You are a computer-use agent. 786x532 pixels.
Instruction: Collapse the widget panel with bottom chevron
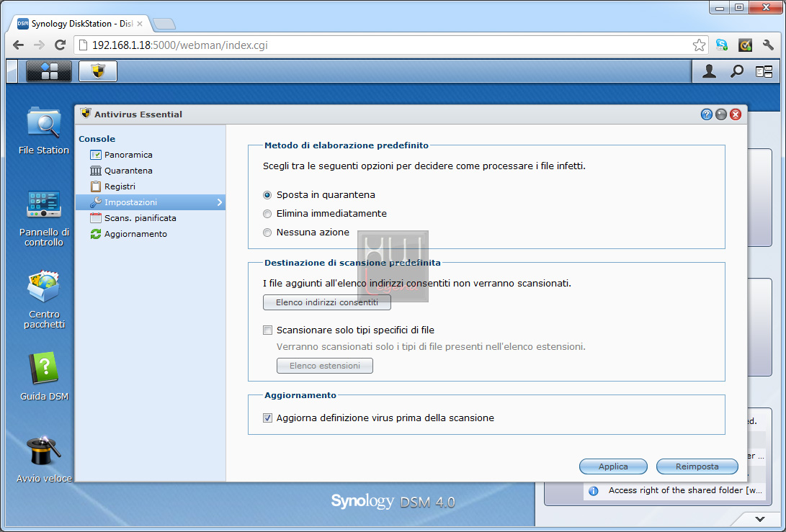click(761, 519)
